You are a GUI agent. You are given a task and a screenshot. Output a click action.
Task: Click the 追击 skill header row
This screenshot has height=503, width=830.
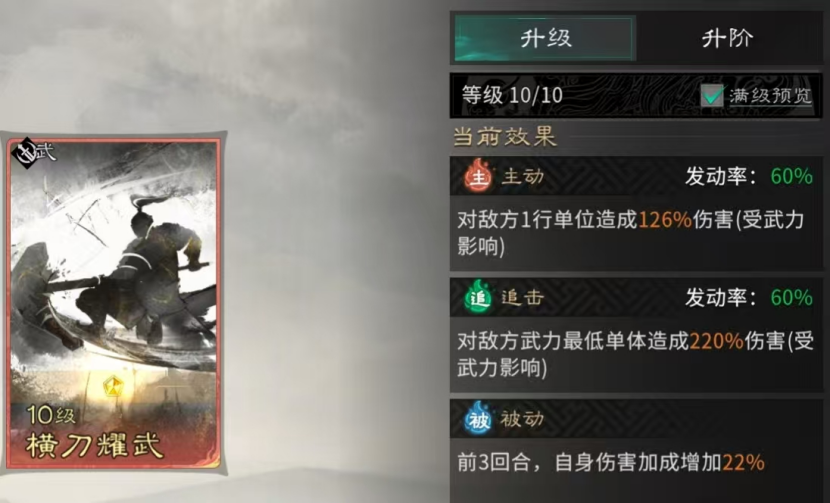[636, 297]
